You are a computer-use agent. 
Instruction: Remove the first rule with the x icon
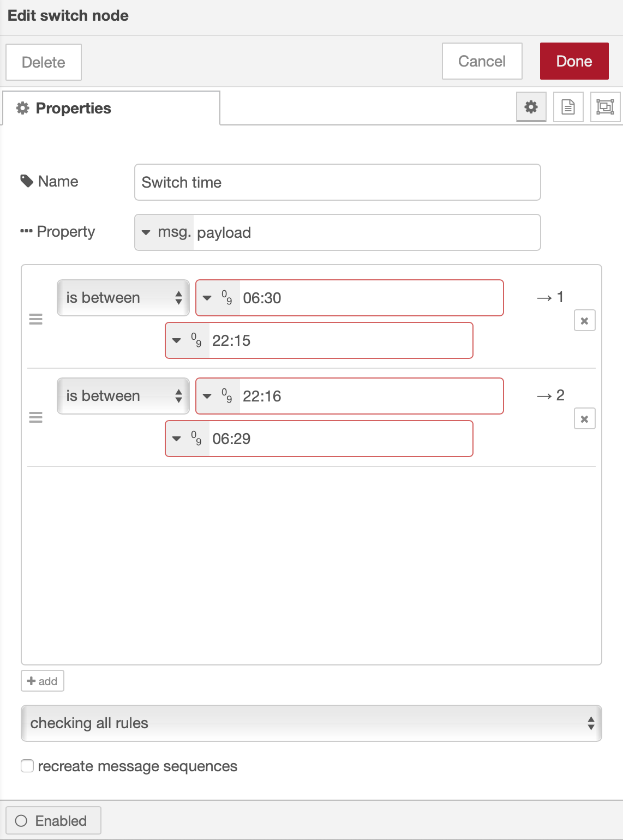pyautogui.click(x=584, y=321)
